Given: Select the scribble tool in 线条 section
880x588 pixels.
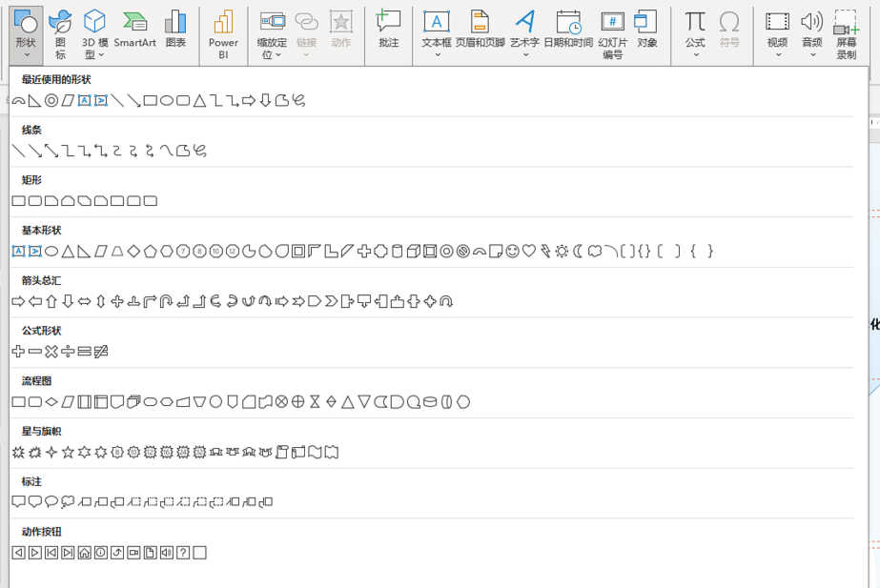Looking at the screenshot, I should [200, 151].
